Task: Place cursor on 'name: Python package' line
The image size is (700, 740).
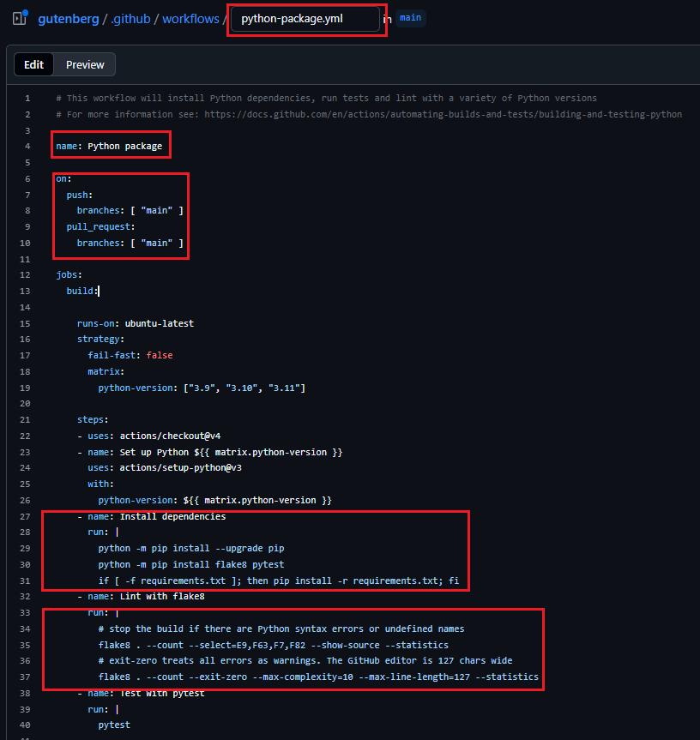Action: (x=109, y=146)
